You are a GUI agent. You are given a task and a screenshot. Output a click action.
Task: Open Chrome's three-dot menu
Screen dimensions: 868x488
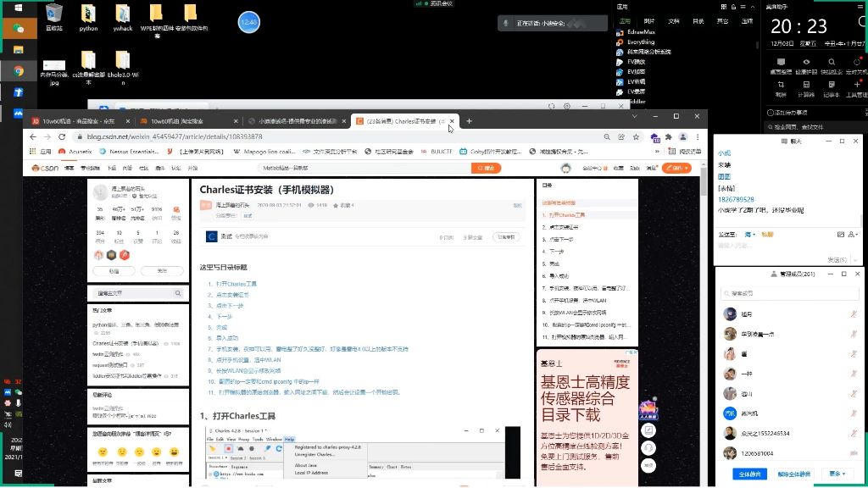pos(698,136)
